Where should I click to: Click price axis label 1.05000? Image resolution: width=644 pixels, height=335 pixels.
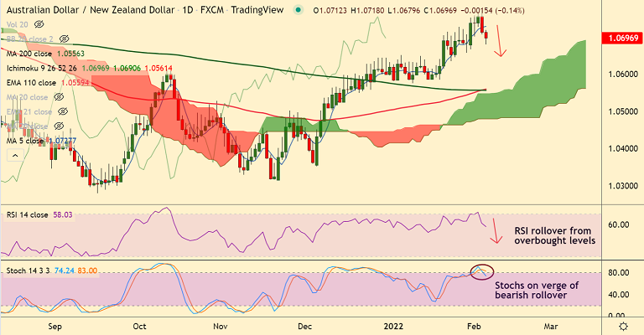coord(623,111)
